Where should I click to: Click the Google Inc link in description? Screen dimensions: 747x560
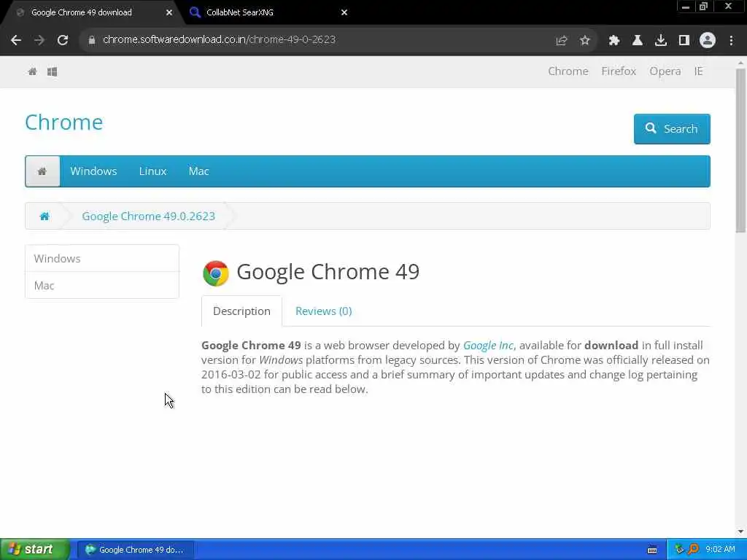pos(488,345)
